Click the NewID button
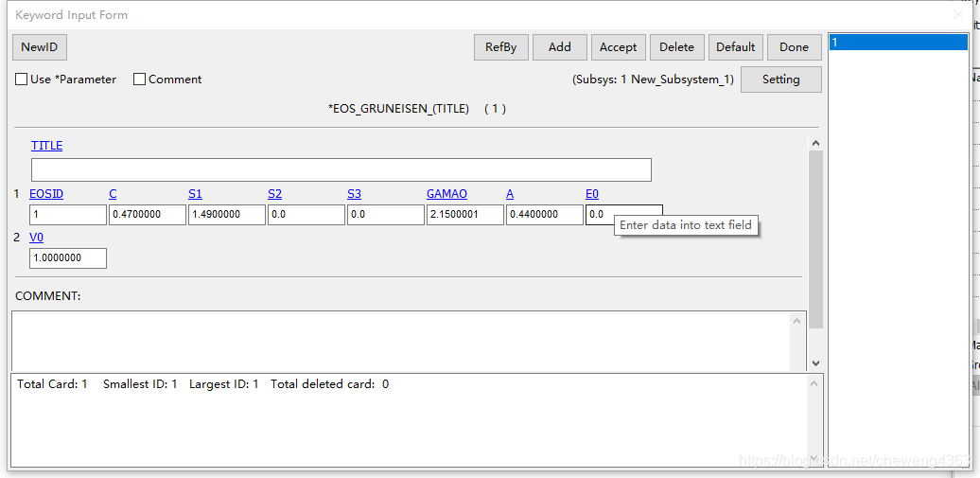Viewport: 980px width, 478px height. pyautogui.click(x=40, y=47)
